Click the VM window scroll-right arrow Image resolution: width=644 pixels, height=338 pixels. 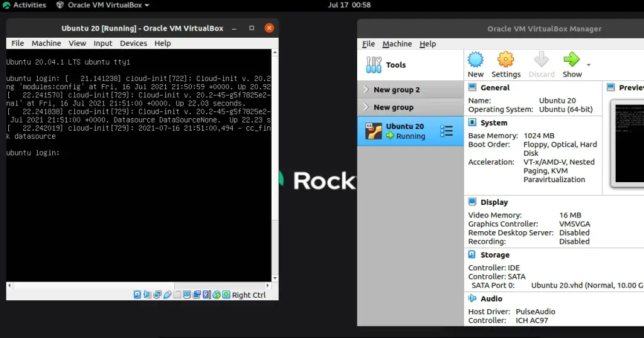point(268,285)
